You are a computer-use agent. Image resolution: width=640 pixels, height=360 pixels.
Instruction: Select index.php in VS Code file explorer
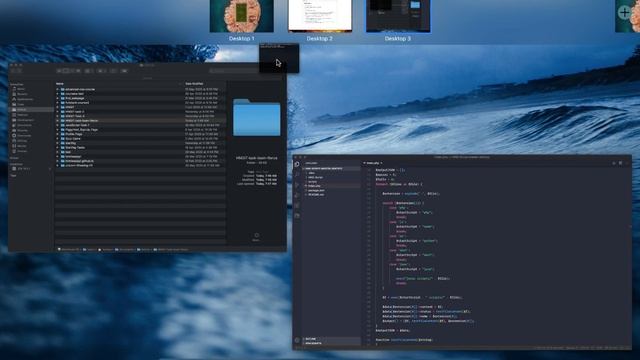pos(331,186)
